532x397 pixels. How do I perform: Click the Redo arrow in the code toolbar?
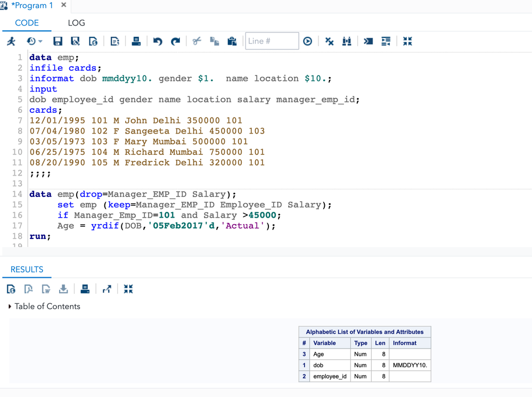point(175,42)
